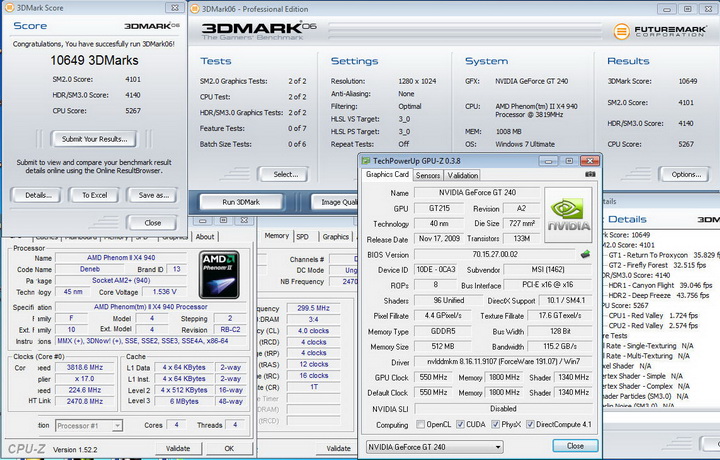Viewport: 720px width, 460px height.
Task: Click the CPU2 - Red Valley result row
Action: click(653, 325)
